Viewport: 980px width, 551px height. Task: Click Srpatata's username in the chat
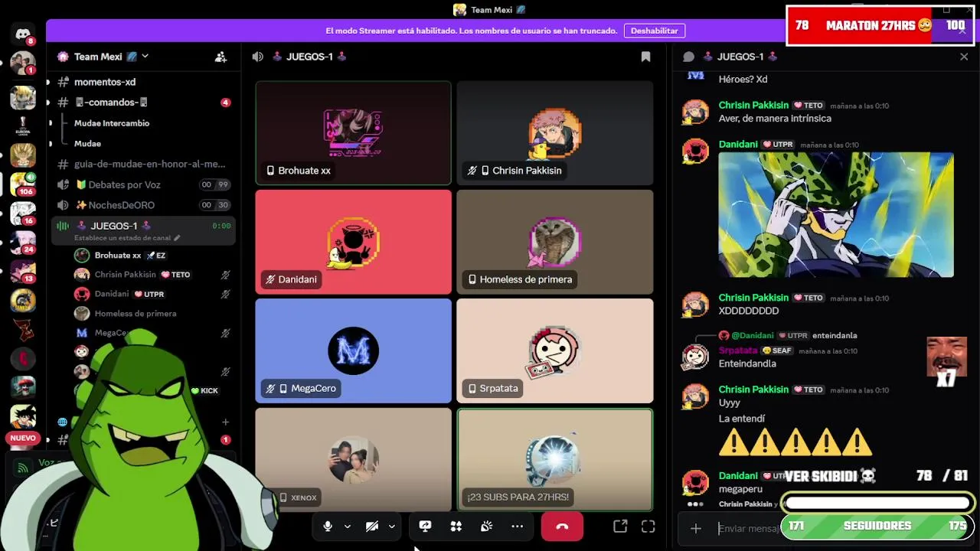tap(738, 350)
